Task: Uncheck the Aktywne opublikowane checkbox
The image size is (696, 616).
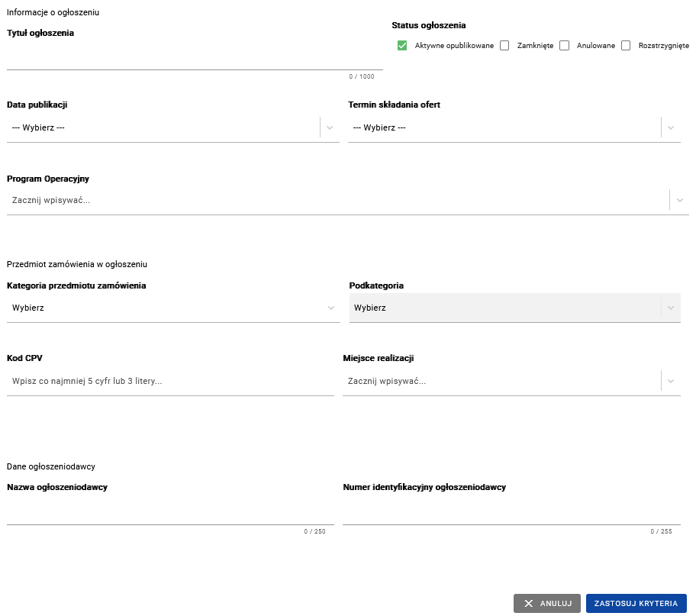Action: [402, 46]
